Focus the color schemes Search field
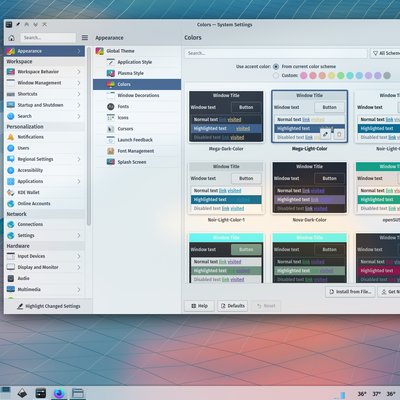 tap(276, 53)
